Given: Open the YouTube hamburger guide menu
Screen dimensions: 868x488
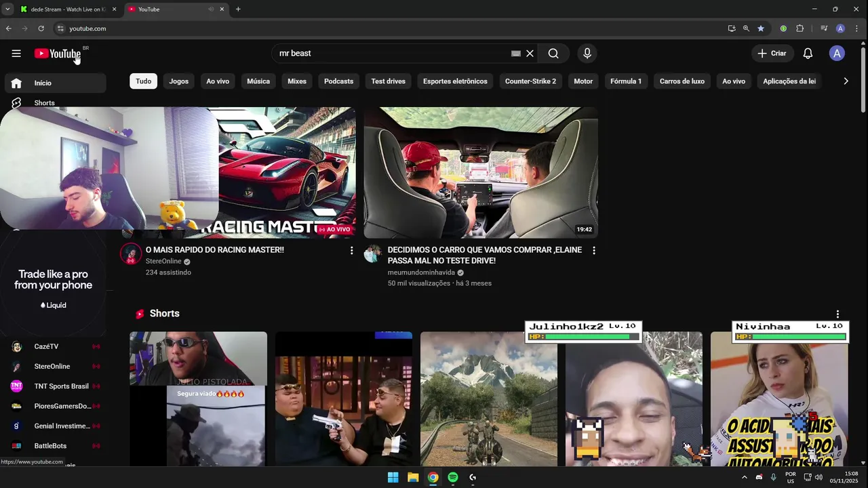Looking at the screenshot, I should (16, 54).
